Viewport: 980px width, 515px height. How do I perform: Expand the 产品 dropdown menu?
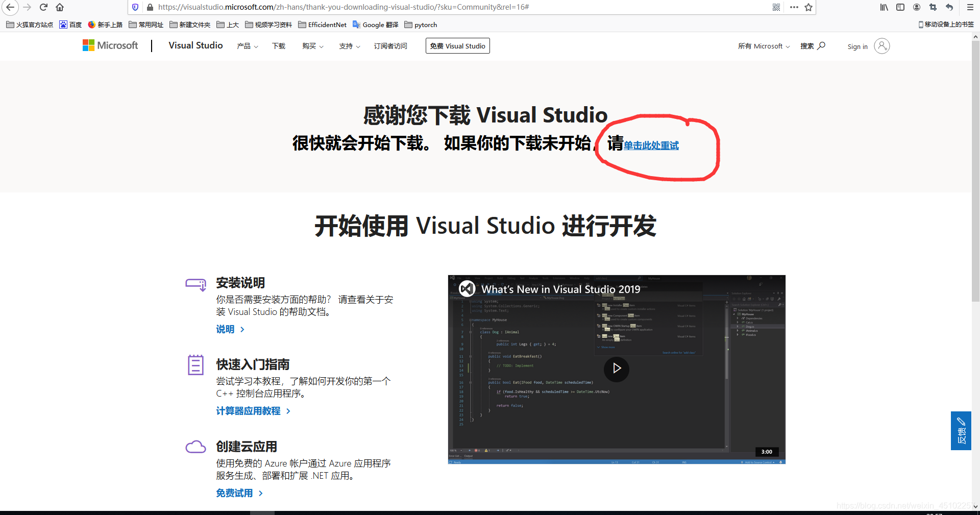(248, 46)
